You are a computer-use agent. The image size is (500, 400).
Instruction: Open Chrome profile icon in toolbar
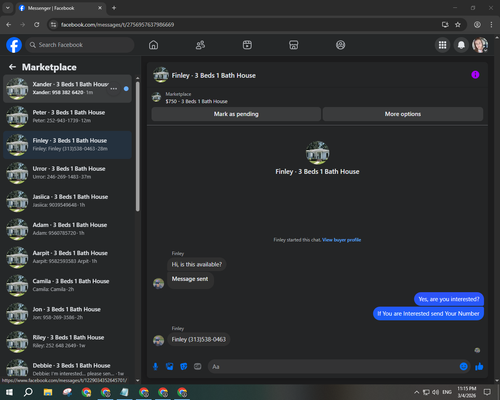coord(477,25)
